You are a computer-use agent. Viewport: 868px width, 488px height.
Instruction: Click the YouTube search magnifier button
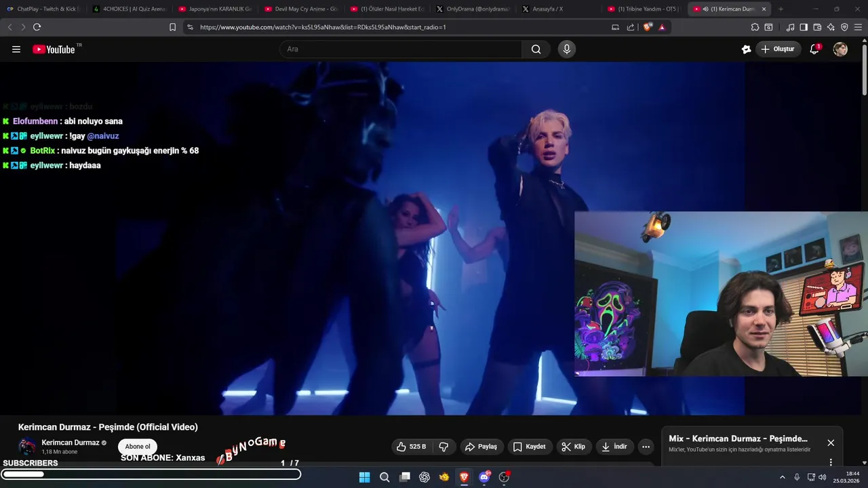536,49
